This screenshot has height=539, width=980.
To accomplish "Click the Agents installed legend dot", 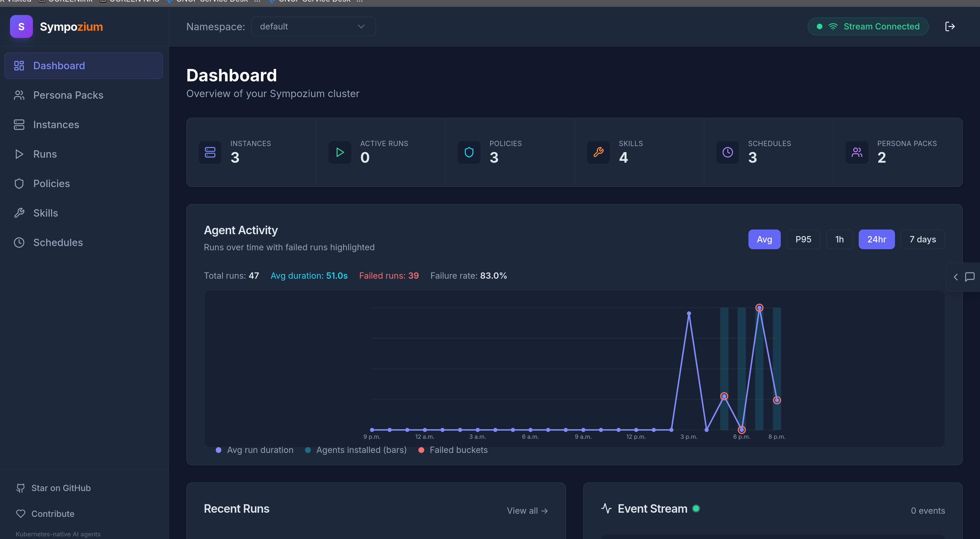I will point(308,450).
